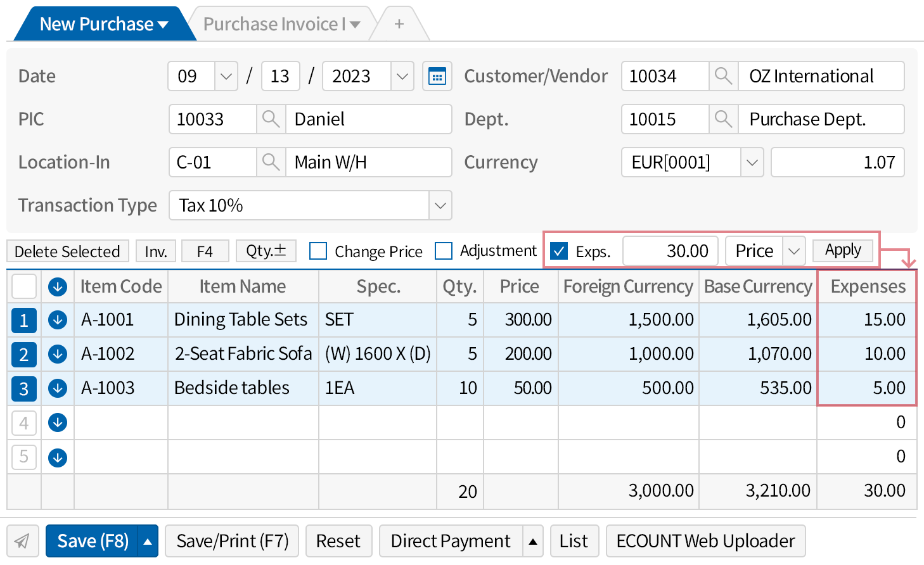This screenshot has width=924, height=565.
Task: Uncheck the Exps. checkbox
Action: tap(559, 251)
